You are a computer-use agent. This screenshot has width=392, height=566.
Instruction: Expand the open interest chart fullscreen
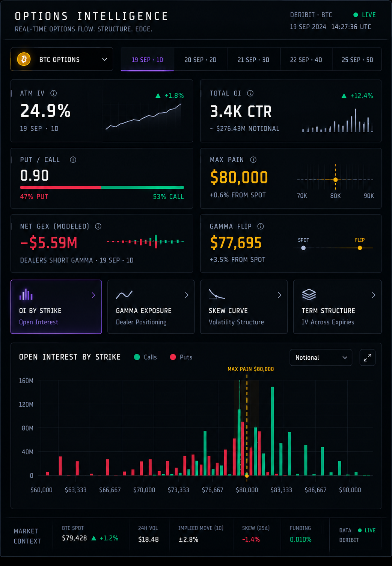[x=368, y=357]
